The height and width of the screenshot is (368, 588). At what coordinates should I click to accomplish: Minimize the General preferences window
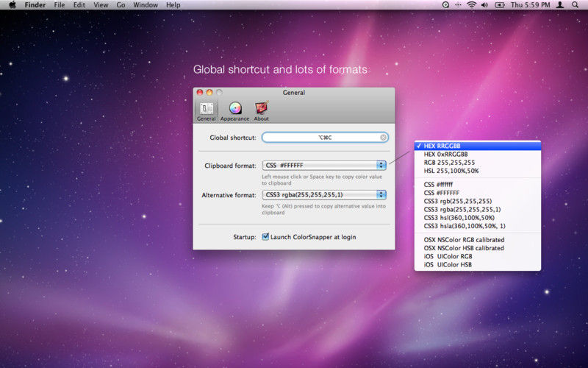209,93
